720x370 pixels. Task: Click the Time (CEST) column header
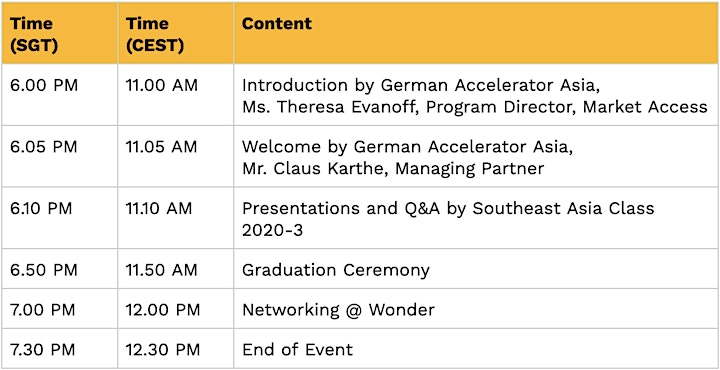click(x=175, y=33)
